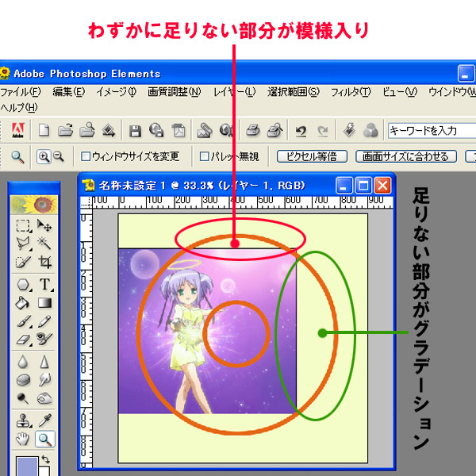Enable the ウィンドウサイズを変更 checkbox
The height and width of the screenshot is (476, 476).
86,156
